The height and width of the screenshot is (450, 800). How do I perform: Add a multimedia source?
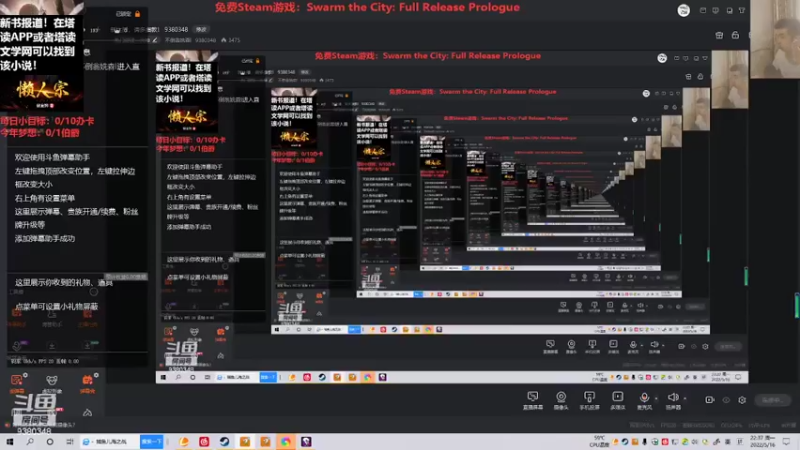coord(617,400)
